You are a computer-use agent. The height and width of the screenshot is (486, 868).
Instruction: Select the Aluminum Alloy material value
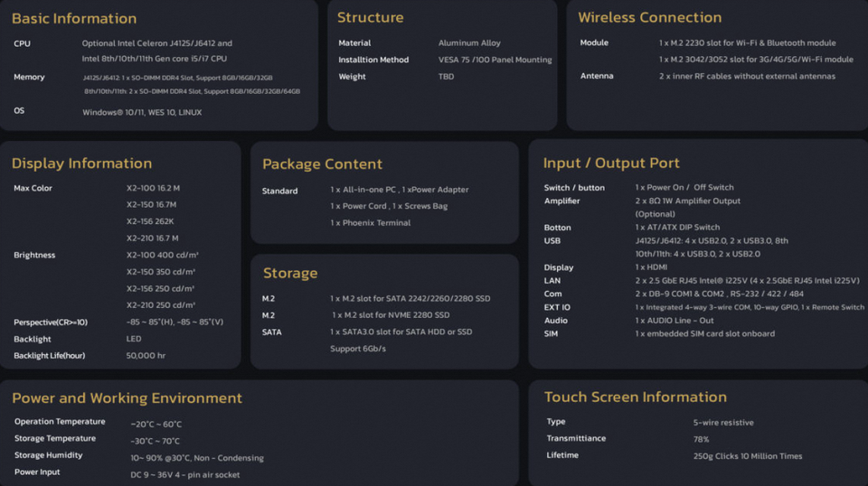click(x=469, y=43)
